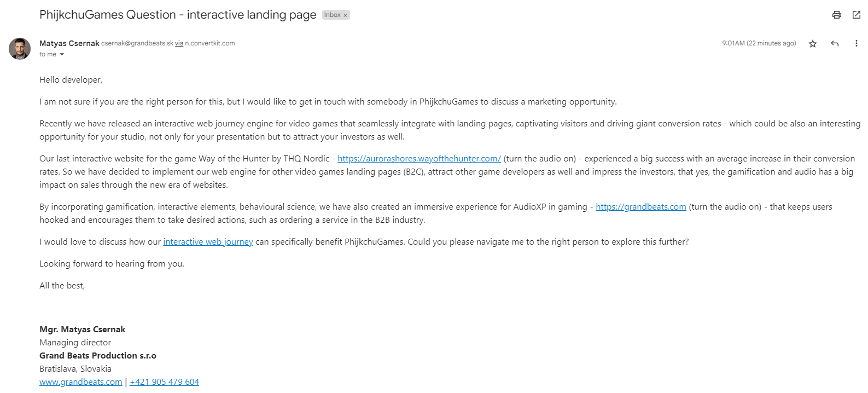Image resolution: width=868 pixels, height=393 pixels.
Task: Select the Inbox label tag
Action: click(x=332, y=15)
